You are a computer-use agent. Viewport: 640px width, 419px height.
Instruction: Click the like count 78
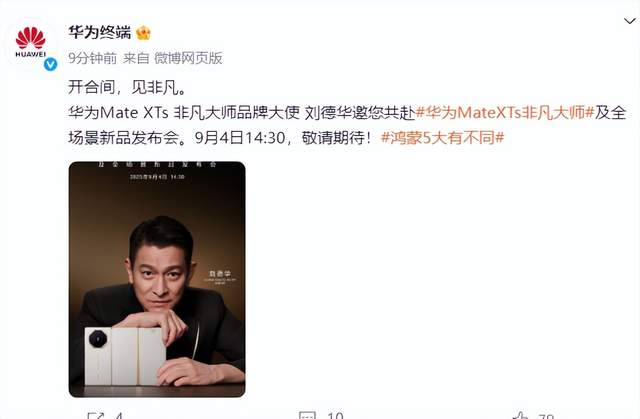(x=546, y=416)
